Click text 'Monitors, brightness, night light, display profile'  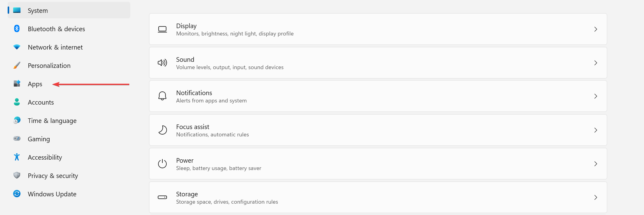coord(235,34)
